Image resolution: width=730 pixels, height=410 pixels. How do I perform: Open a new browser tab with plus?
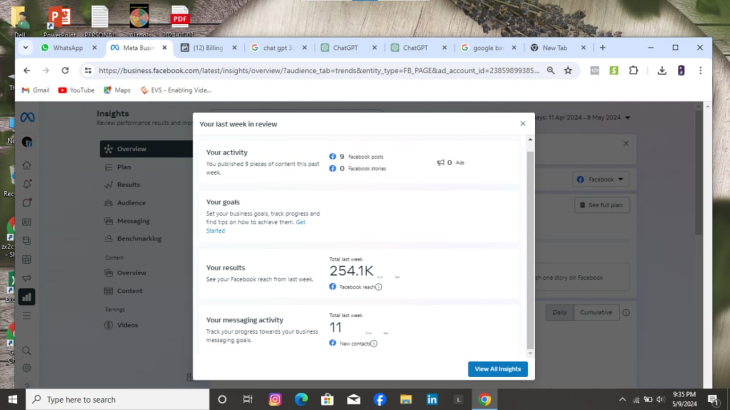tap(602, 47)
